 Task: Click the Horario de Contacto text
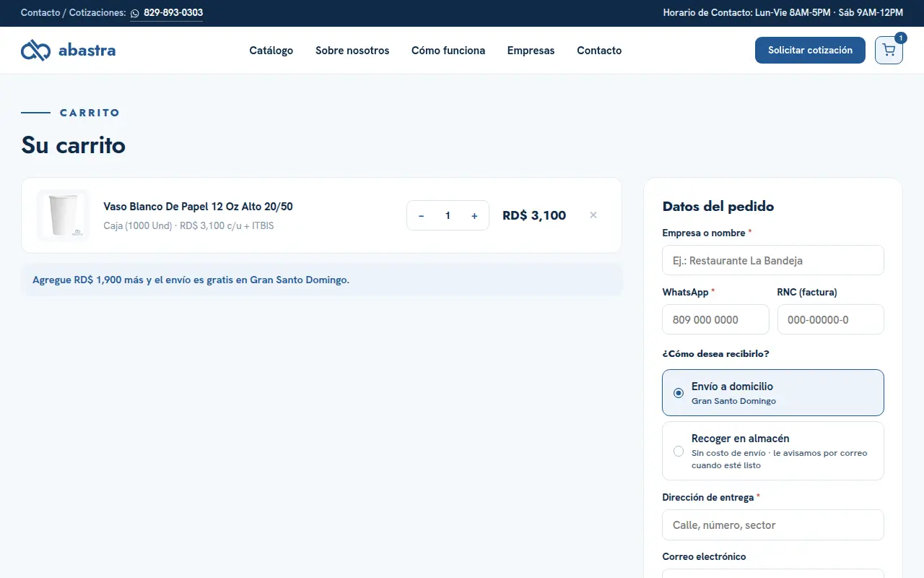pos(783,13)
